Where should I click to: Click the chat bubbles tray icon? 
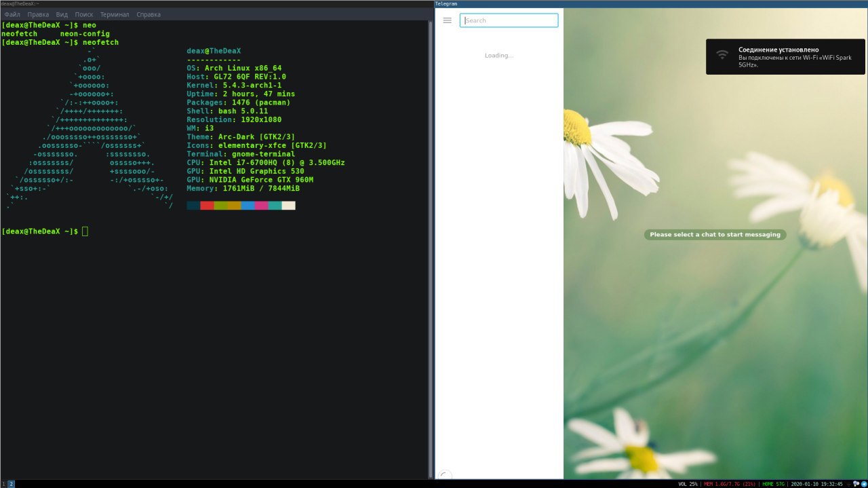(x=856, y=484)
